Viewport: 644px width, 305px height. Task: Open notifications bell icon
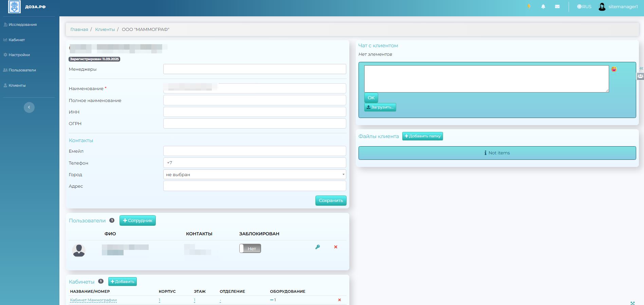pos(543,6)
